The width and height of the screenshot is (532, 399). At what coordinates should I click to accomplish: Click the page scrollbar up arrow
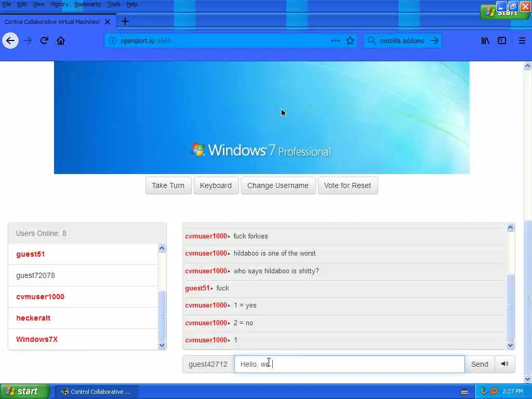click(527, 66)
